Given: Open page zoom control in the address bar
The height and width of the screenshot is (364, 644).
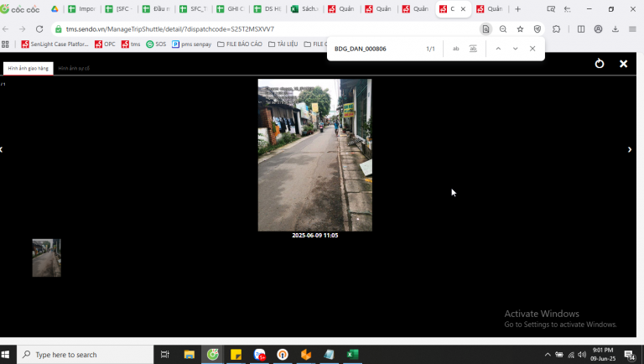Looking at the screenshot, I should tap(503, 29).
